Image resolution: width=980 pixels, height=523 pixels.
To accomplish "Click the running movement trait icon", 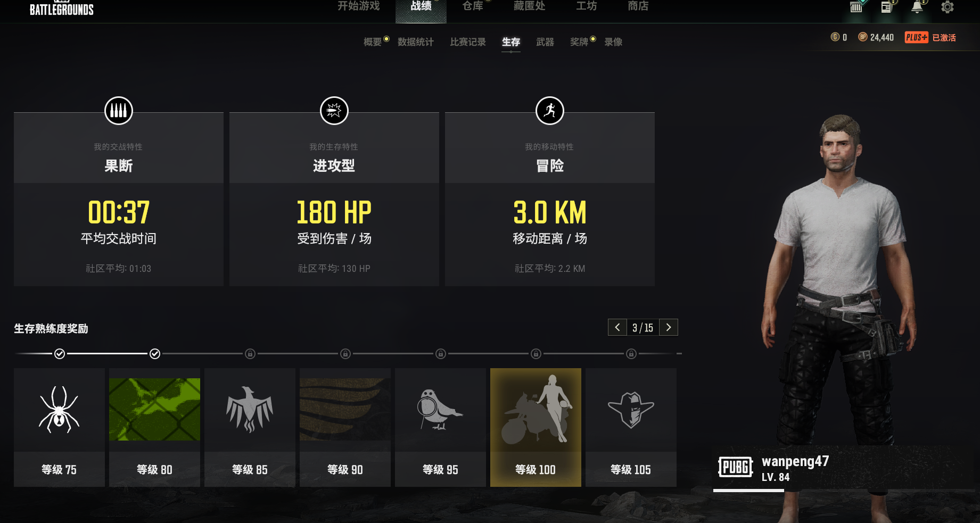I will click(550, 111).
